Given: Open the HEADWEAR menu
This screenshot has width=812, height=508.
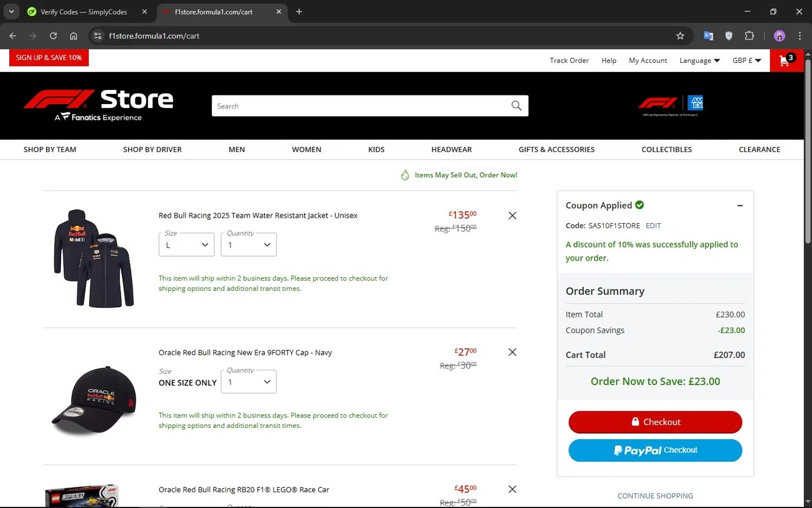Looking at the screenshot, I should (x=451, y=149).
